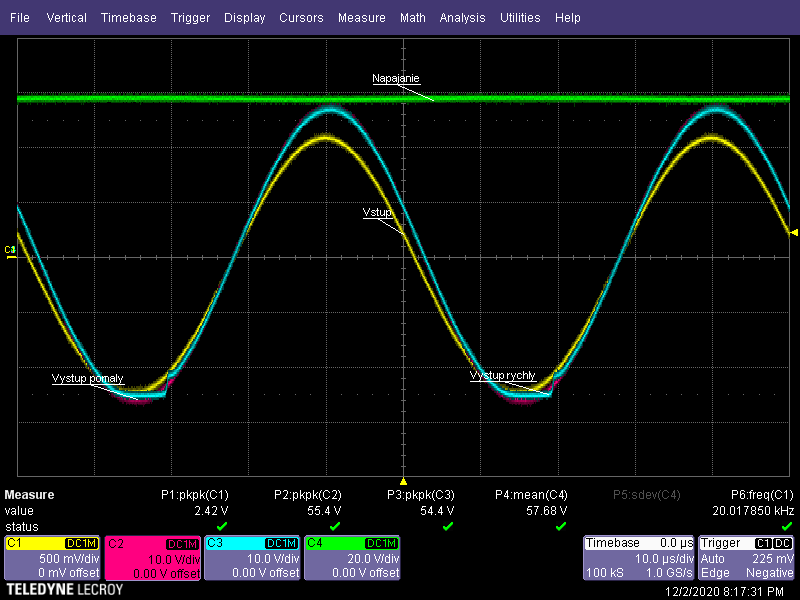Image resolution: width=800 pixels, height=600 pixels.
Task: Open the Math menu
Action: click(x=413, y=18)
